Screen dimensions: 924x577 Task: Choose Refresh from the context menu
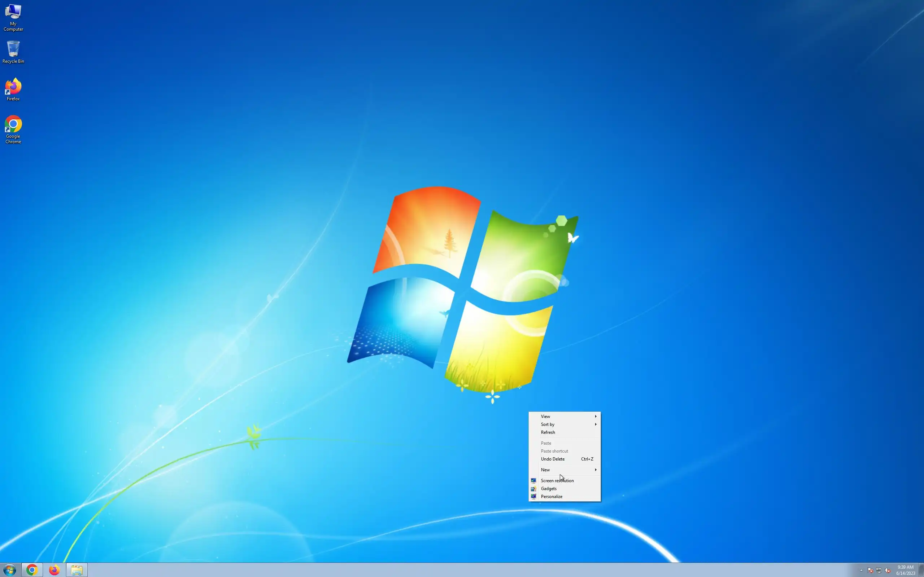coord(548,432)
